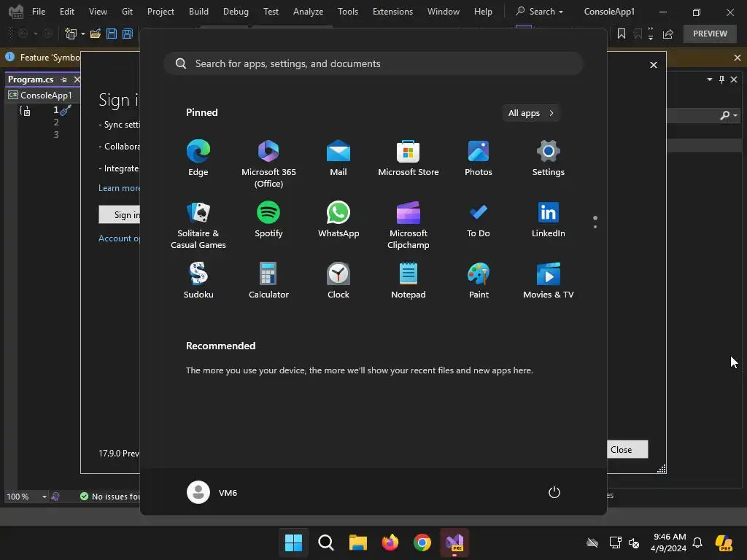Open the View menu
Viewport: 747px width, 560px height.
pos(98,12)
